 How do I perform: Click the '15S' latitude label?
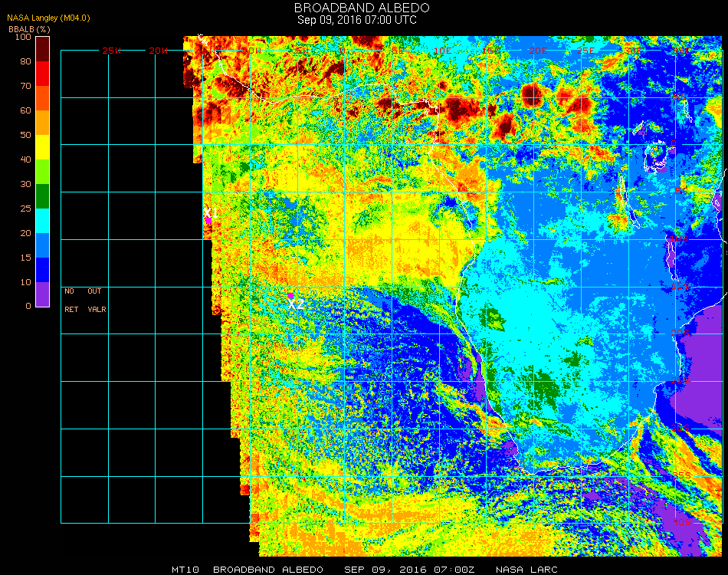(680, 286)
